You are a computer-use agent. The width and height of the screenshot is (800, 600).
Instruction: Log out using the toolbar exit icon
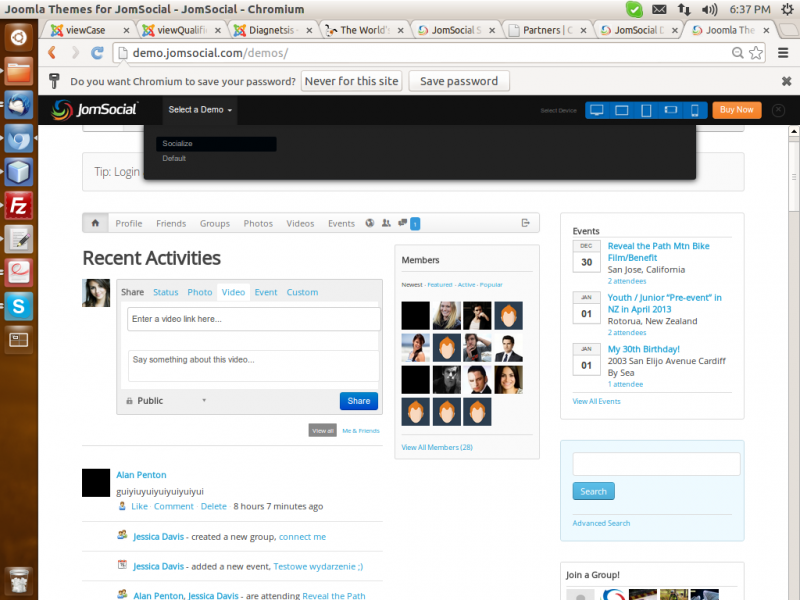(526, 223)
